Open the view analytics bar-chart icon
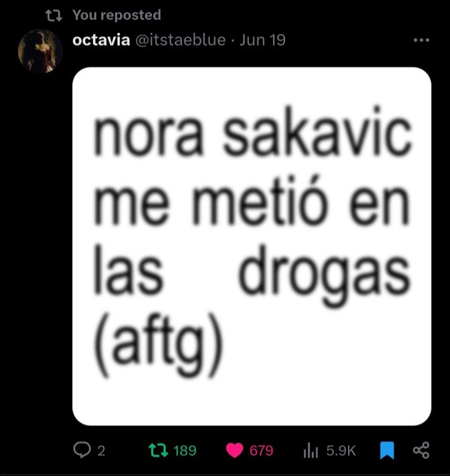Screen dimensions: 450x476 (311, 450)
